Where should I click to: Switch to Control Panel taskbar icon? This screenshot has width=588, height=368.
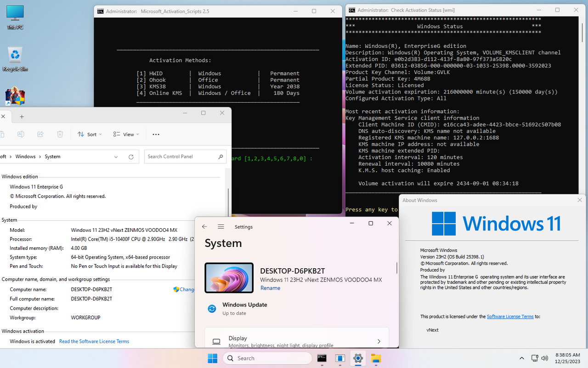pyautogui.click(x=340, y=358)
